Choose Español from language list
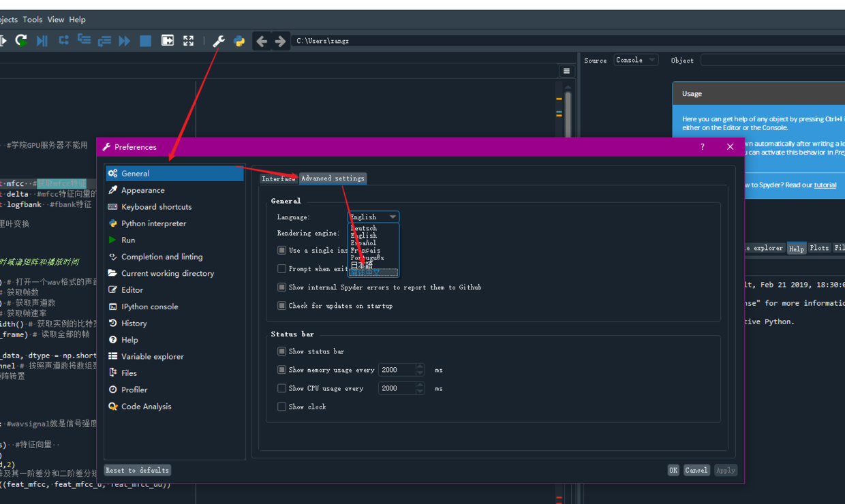Viewport: 845px width, 504px height. (x=373, y=243)
